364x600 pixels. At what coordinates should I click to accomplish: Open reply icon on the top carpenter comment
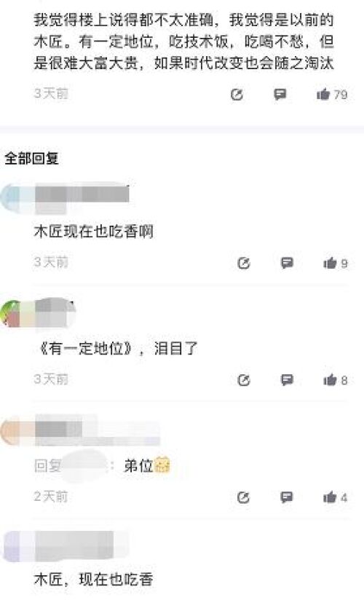coord(280,94)
